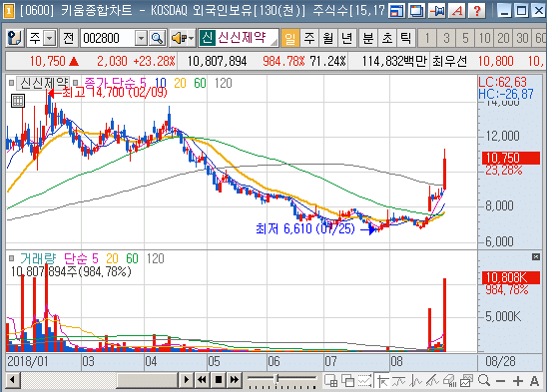Click the stop square button
The height and width of the screenshot is (392, 547).
pos(219,380)
